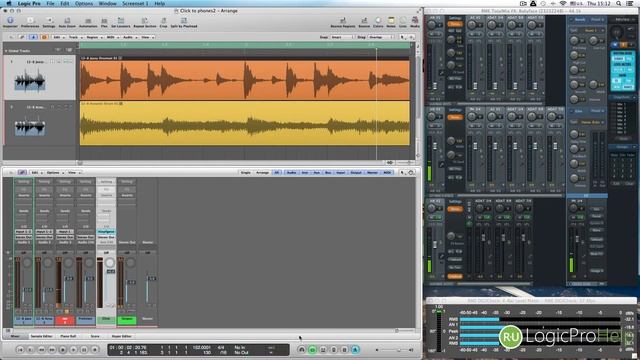Open the Colors palette icon
640x360 pixels.
pos(378,21)
